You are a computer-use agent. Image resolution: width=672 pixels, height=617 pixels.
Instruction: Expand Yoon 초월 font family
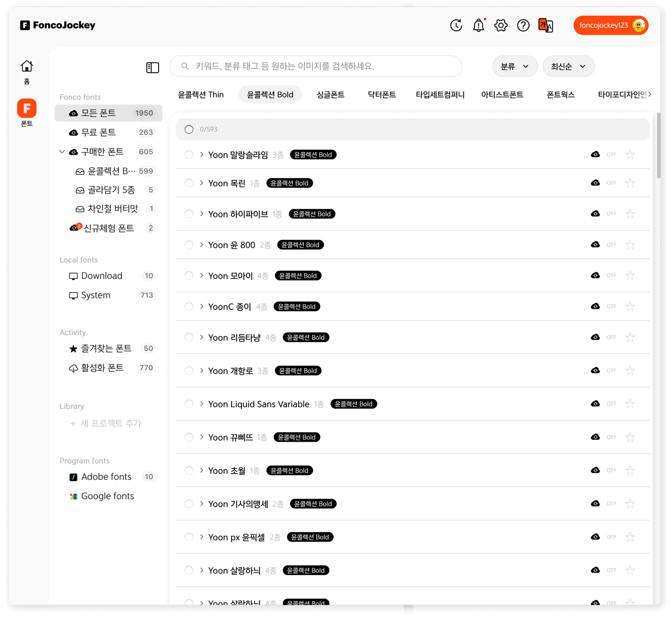coord(202,471)
